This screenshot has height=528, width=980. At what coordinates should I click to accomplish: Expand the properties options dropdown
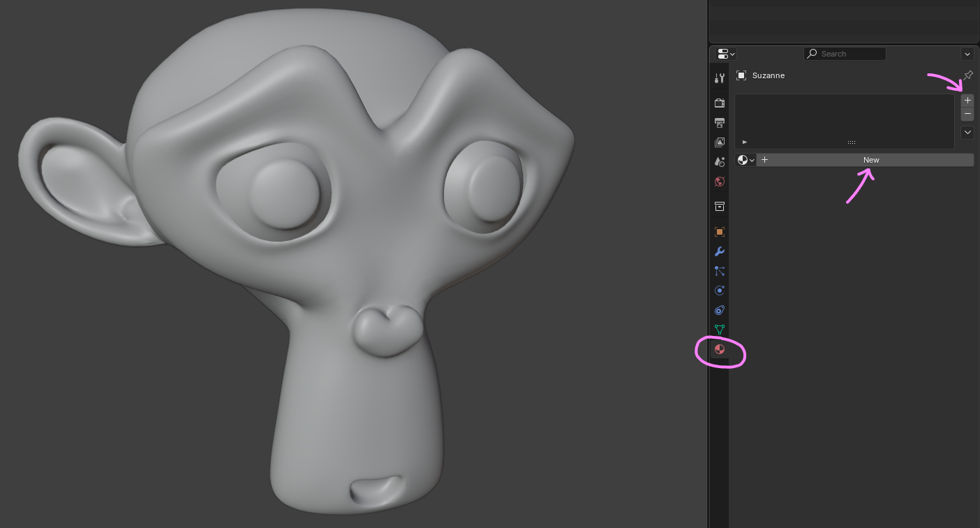967,54
